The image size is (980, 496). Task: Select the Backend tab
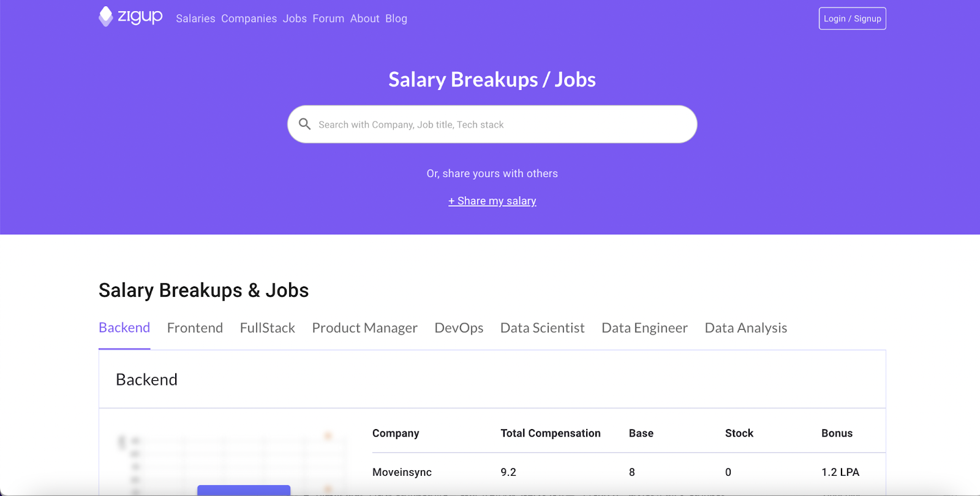click(124, 328)
